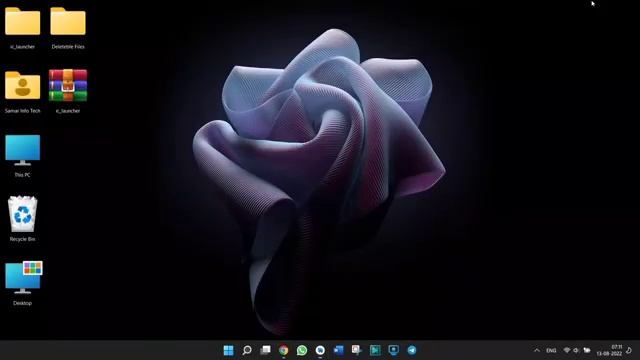Open Telegram from the taskbar
The image size is (640, 360).
412,350
